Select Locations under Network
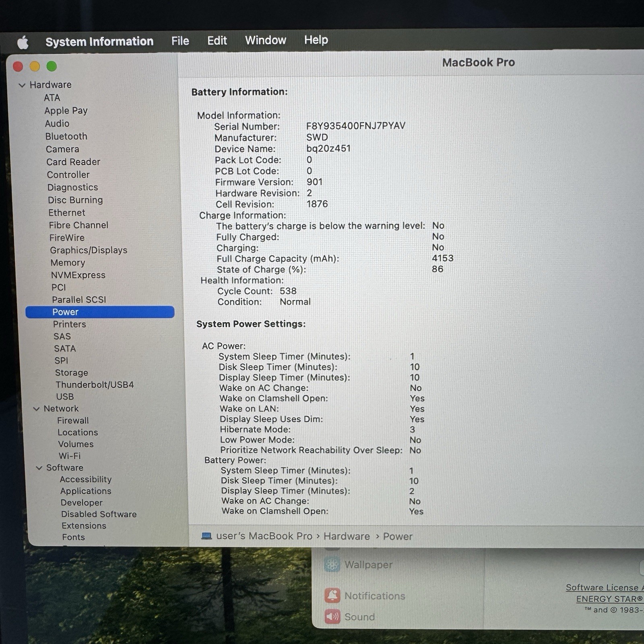This screenshot has height=644, width=644. tap(78, 433)
